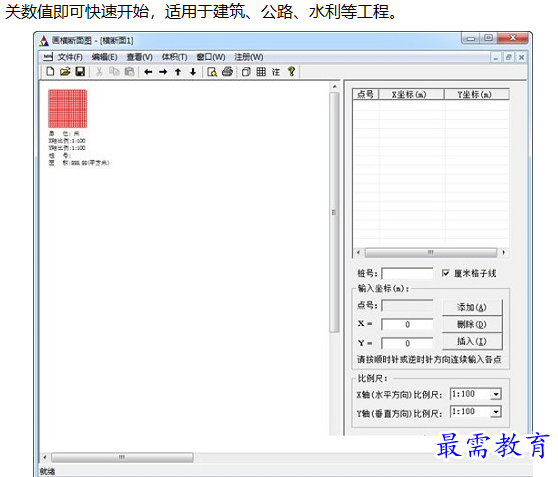Image resolution: width=558 pixels, height=477 pixels.
Task: Expand Y轴(垂直方向)比例尺 dropdown
Action: coord(496,412)
